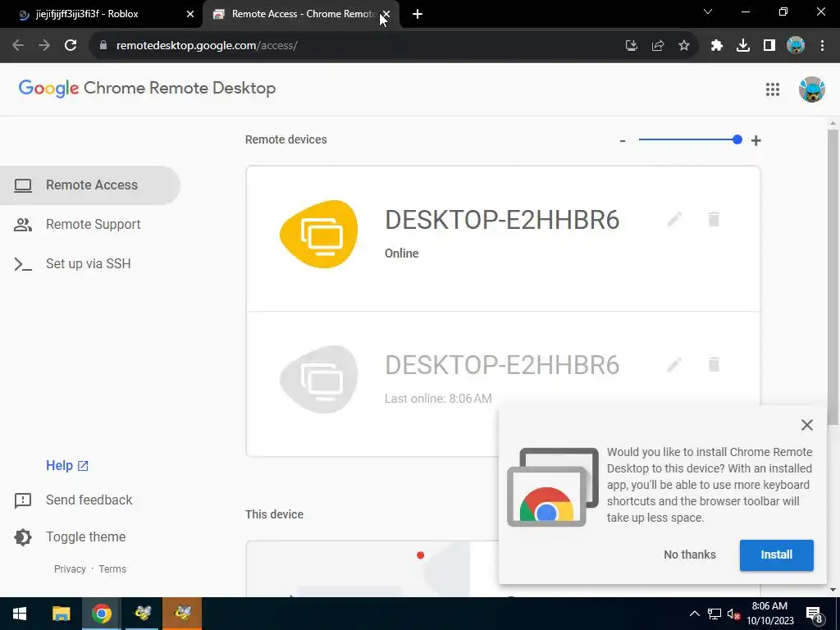Screen dimensions: 840x630
Task: Open the install app icon in address bar
Action: point(632,46)
